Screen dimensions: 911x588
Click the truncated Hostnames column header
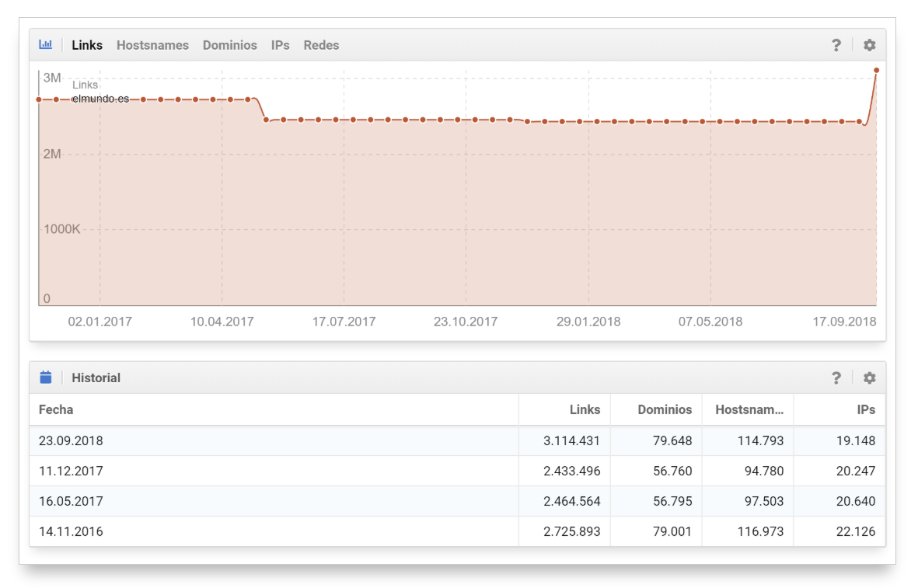click(x=749, y=409)
